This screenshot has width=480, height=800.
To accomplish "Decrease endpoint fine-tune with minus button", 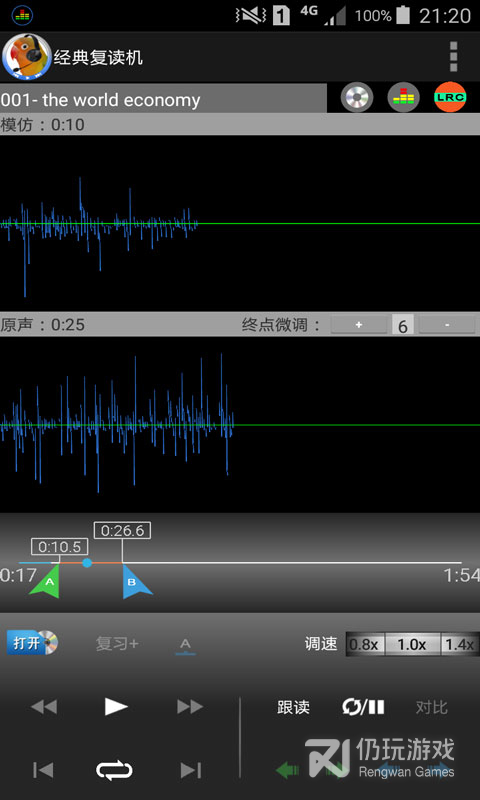I will point(447,325).
